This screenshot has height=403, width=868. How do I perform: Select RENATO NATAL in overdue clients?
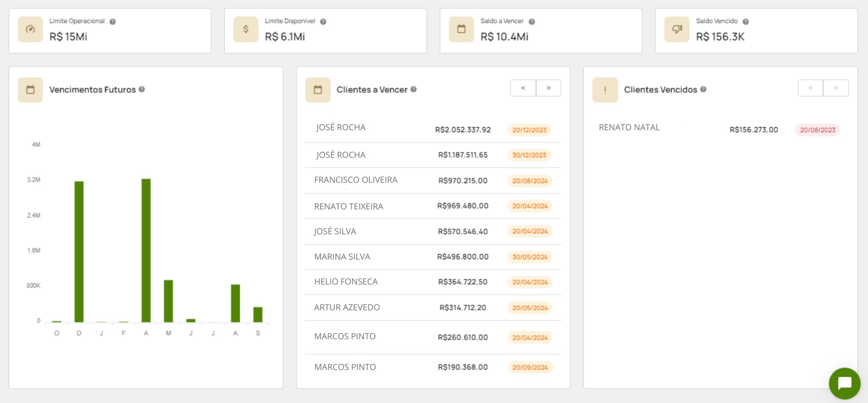629,128
